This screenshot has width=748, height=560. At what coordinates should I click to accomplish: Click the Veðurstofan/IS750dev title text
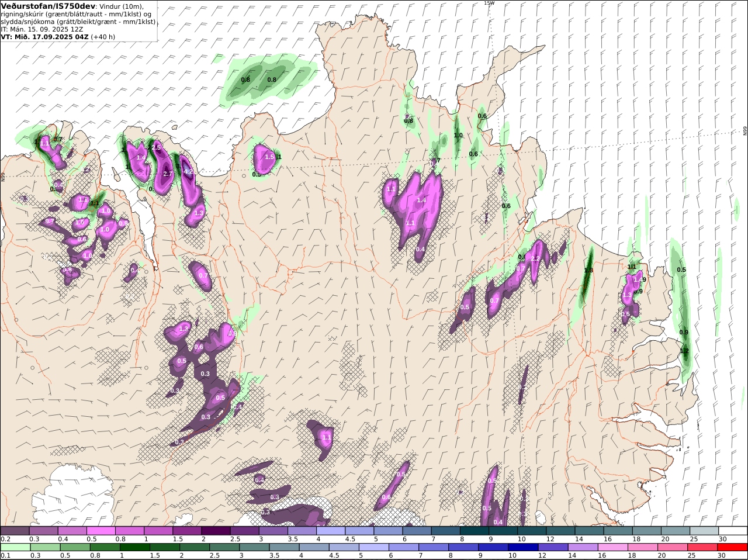(48, 6)
